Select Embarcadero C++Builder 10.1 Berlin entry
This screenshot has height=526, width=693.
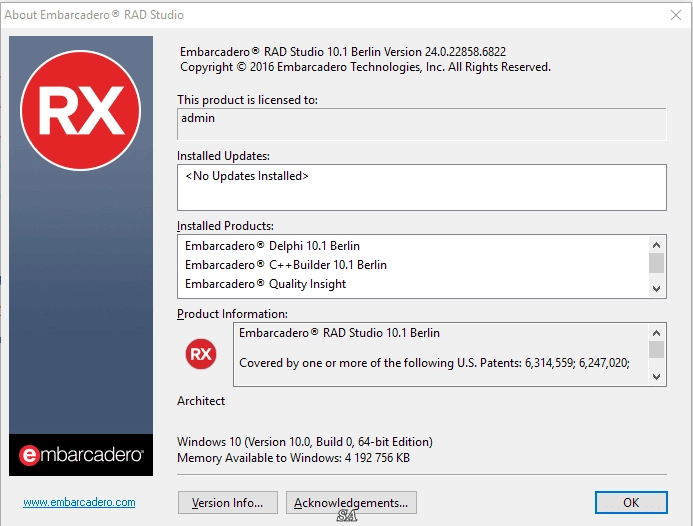(286, 265)
